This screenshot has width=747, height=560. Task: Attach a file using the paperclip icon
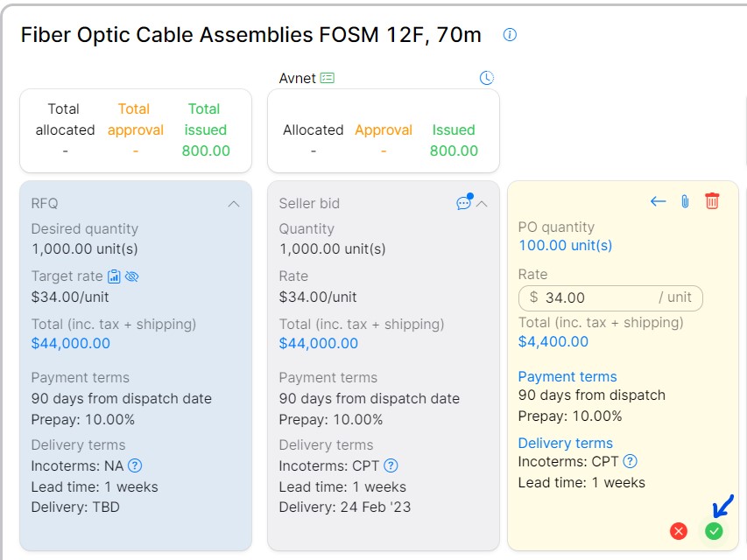[686, 200]
